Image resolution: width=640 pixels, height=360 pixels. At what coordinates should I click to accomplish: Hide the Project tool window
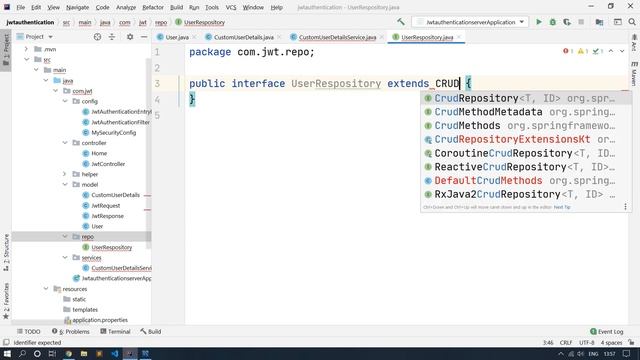point(144,37)
